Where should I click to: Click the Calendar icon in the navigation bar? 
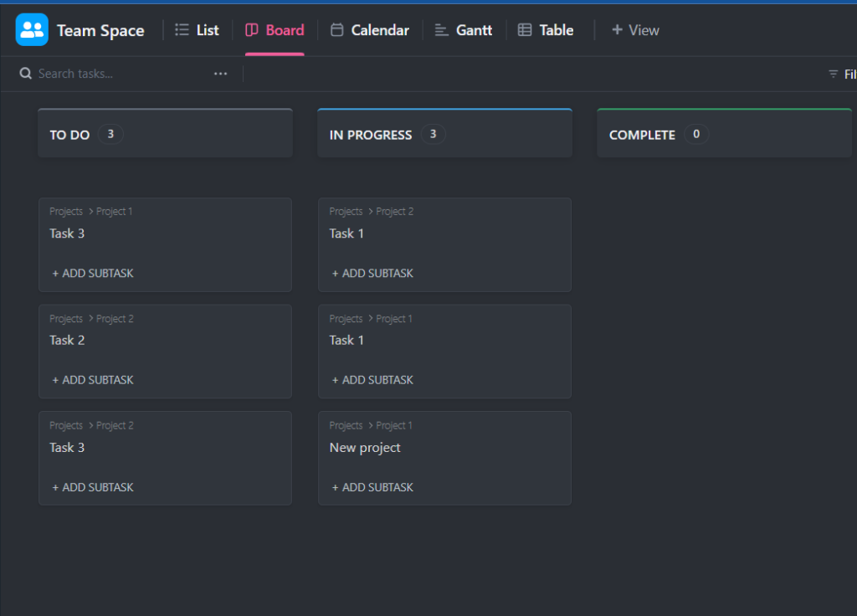[x=337, y=29]
